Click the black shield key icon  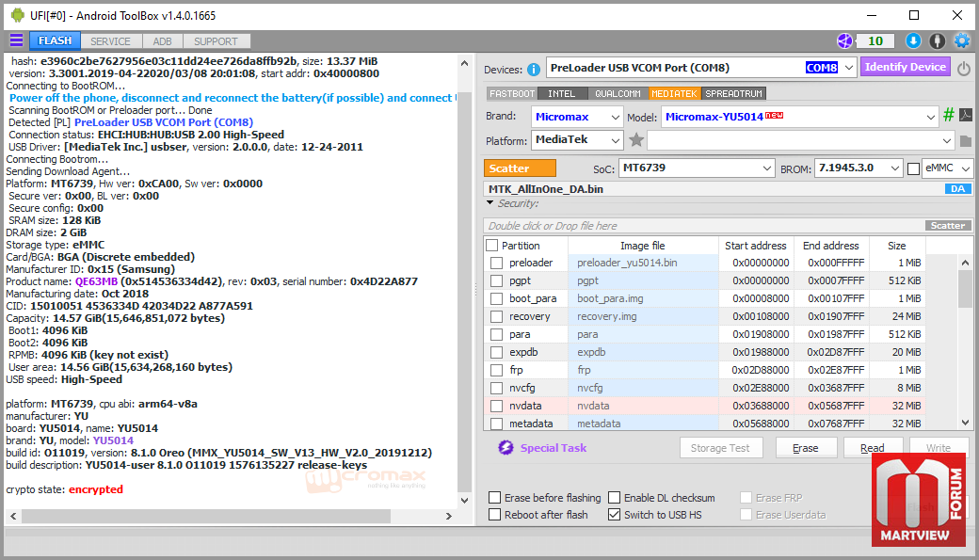(938, 41)
